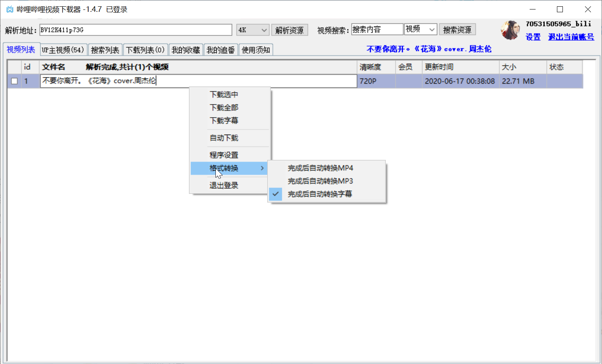The image size is (602, 364).
Task: Click 退出当前账号 link
Action: click(x=571, y=37)
